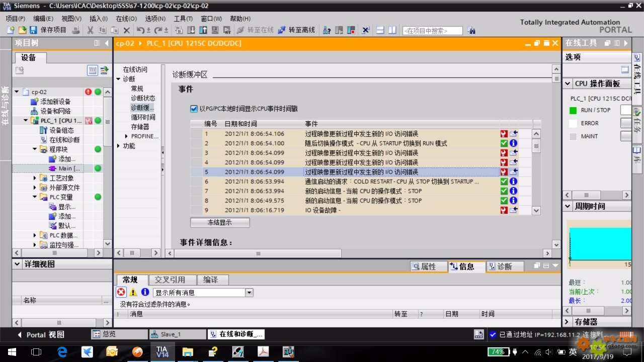Viewport: 644px width, 362px height.
Task: Click the print toolbar icon
Action: click(76, 30)
